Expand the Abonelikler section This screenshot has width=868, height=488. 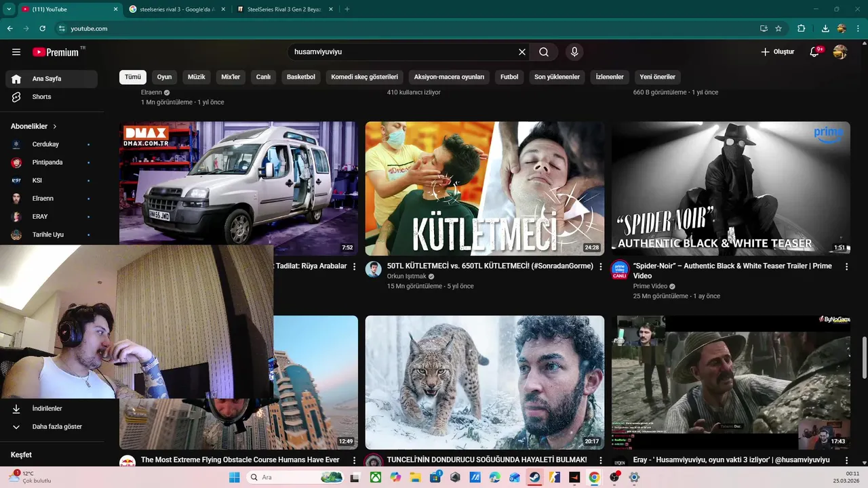(x=34, y=126)
